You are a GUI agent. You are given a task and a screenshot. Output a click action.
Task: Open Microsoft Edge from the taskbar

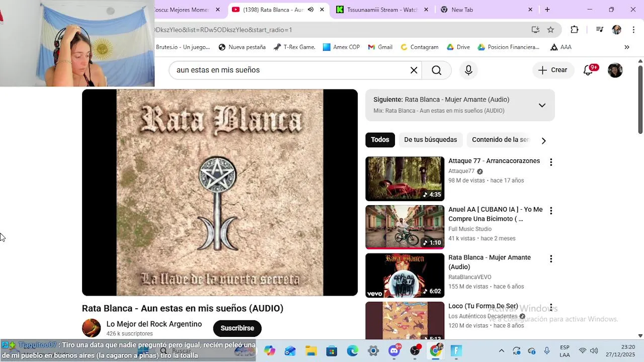[352, 351]
